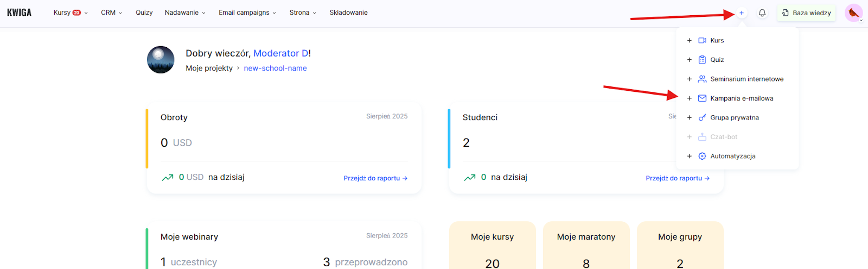This screenshot has width=868, height=269.
Task: Go to Składowanie in top navigation
Action: [348, 12]
